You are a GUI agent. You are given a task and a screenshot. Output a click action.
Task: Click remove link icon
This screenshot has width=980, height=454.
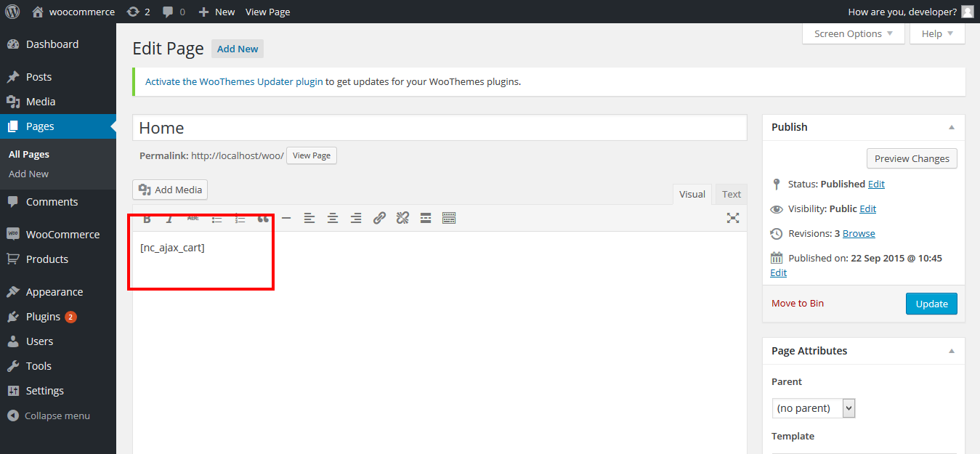[x=402, y=218]
